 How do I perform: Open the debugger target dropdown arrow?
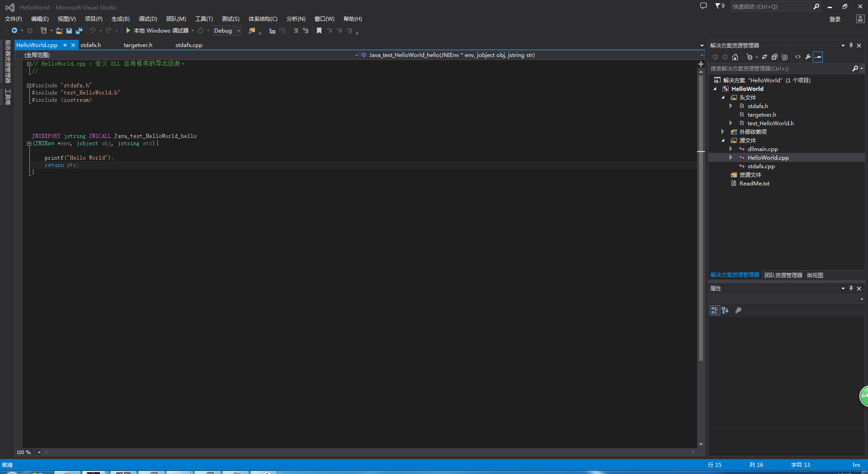[193, 31]
